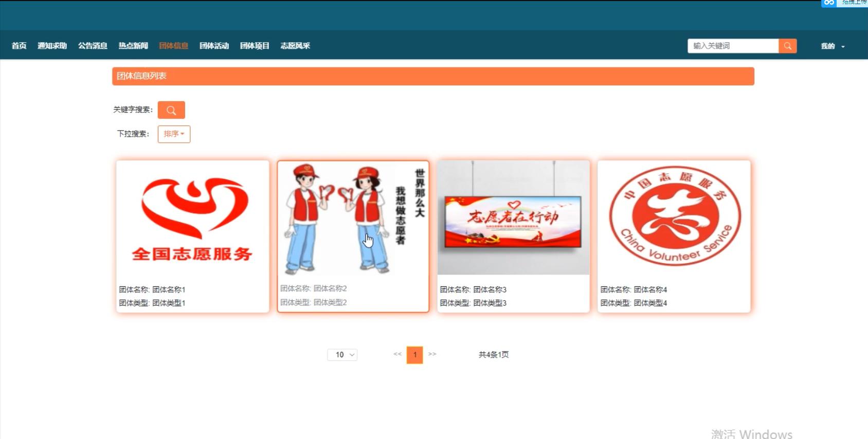Open the 团体项目 navigation item

[x=255, y=46]
